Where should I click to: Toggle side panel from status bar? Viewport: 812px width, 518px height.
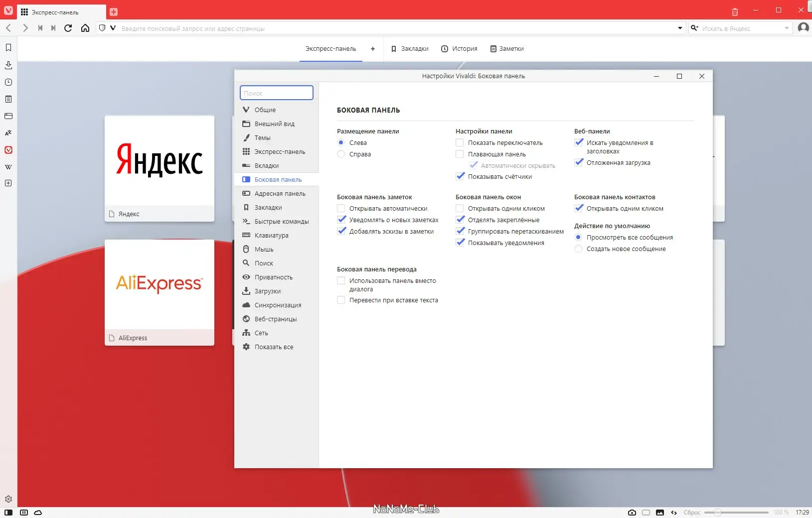click(8, 513)
